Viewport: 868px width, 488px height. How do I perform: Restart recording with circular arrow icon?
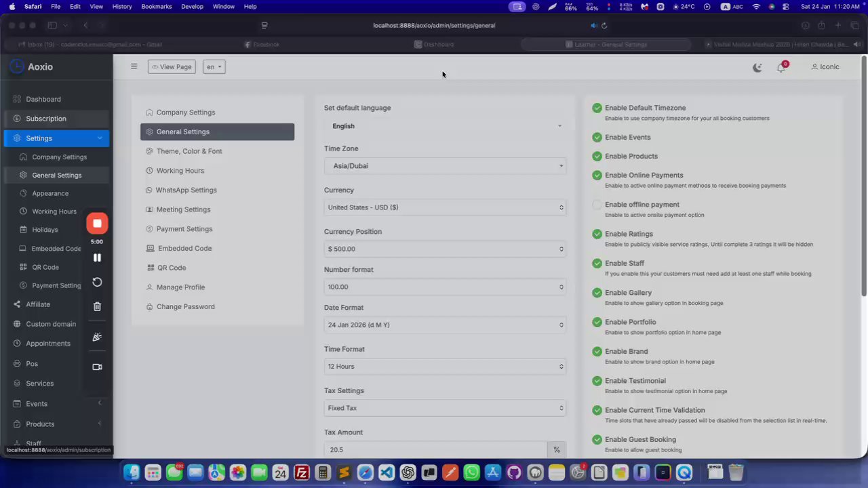point(97,282)
